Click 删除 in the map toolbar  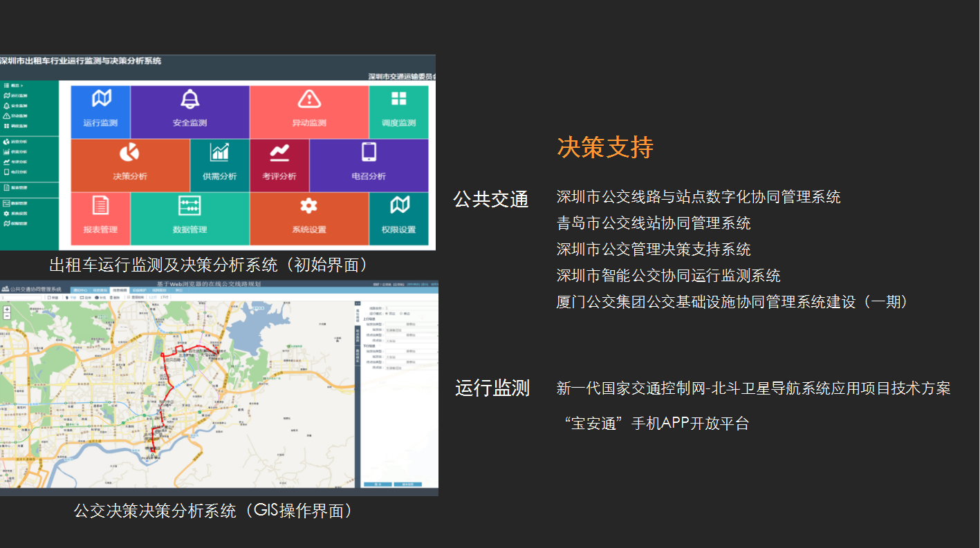tap(115, 298)
